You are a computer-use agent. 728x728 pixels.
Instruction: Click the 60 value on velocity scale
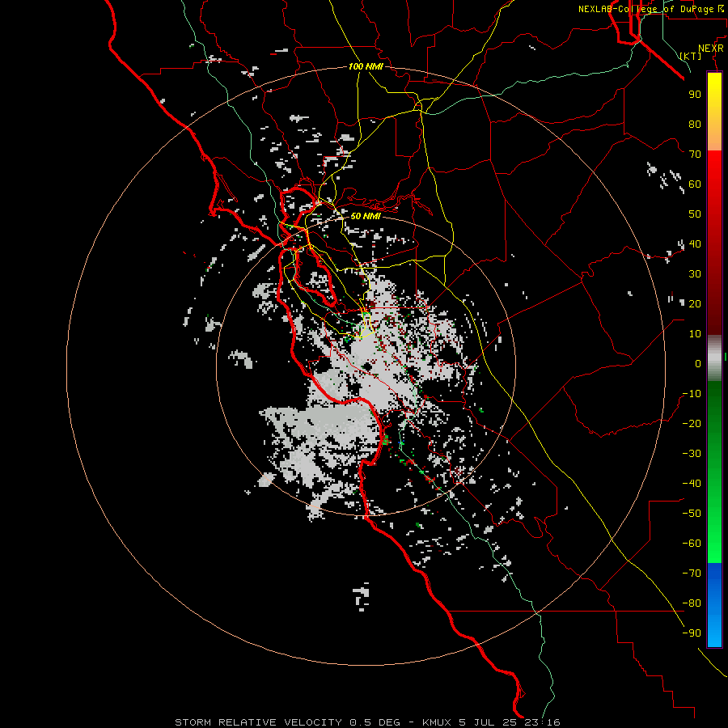695,184
